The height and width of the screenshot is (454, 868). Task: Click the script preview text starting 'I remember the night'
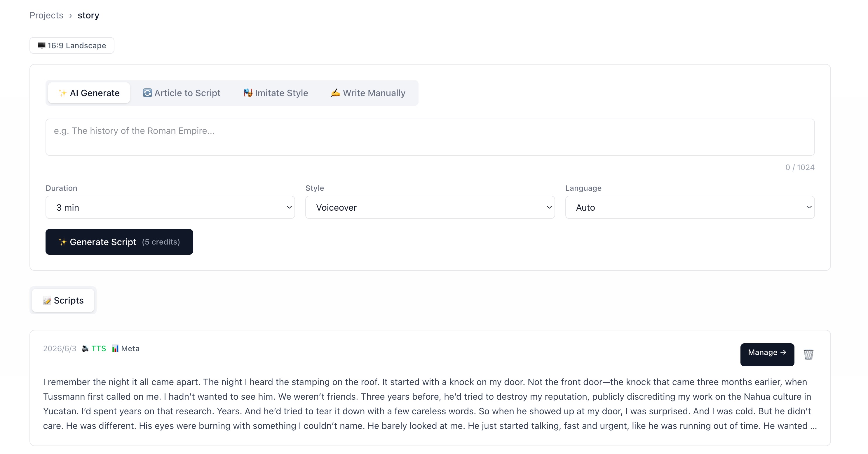coord(430,404)
